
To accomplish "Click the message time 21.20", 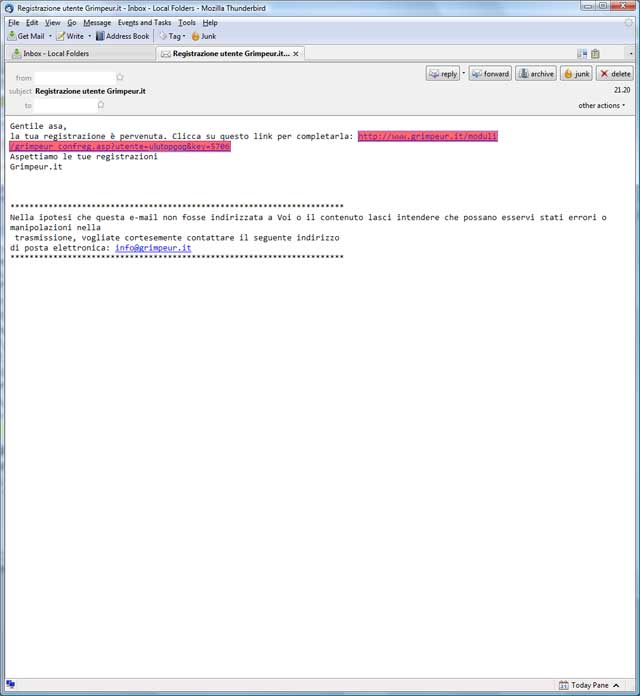I will 622,90.
